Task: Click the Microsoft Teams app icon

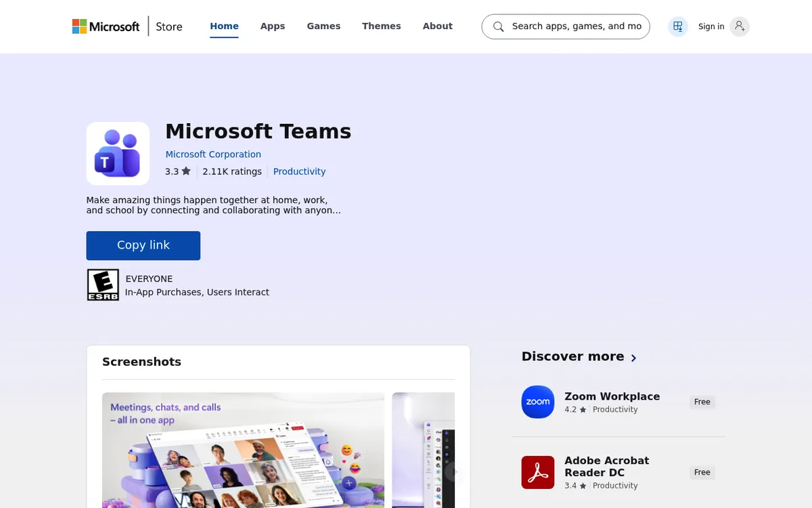Action: click(118, 154)
